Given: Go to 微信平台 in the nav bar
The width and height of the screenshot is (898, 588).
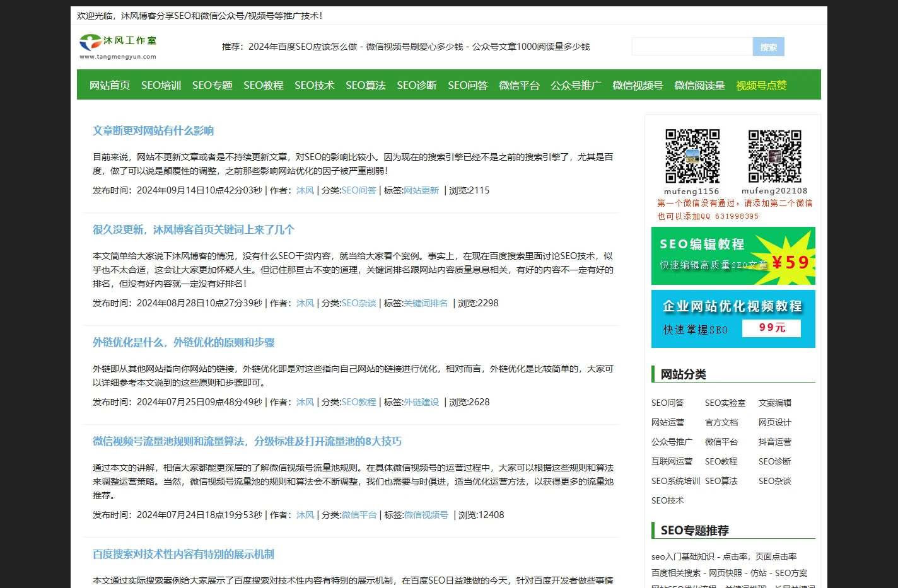Looking at the screenshot, I should (x=519, y=85).
